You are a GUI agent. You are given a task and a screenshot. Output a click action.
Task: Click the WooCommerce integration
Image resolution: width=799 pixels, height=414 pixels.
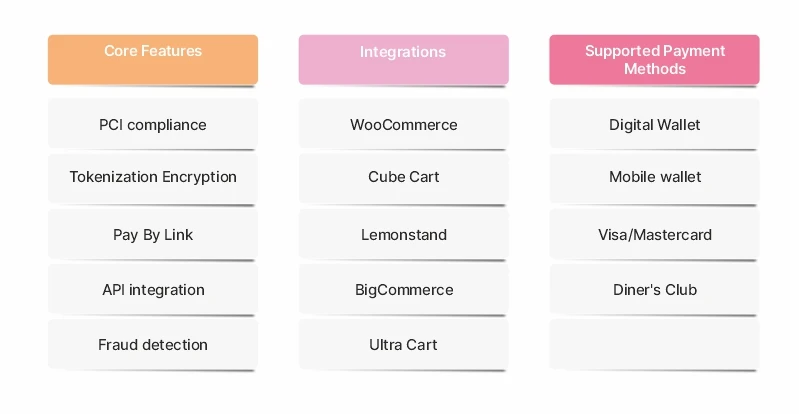tap(403, 125)
